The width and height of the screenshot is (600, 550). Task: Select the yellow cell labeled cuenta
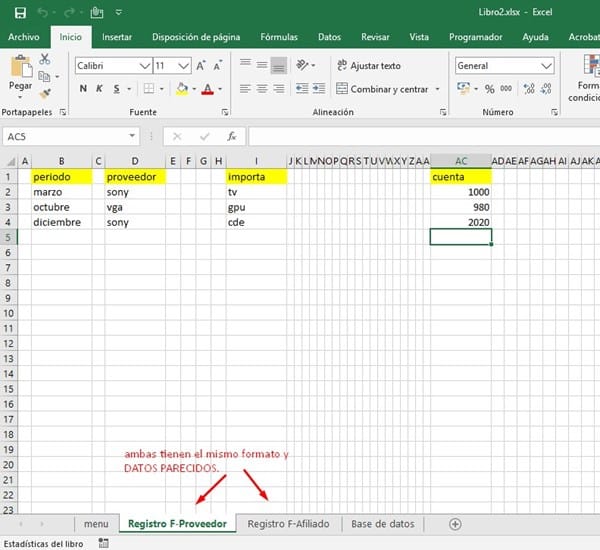(460, 176)
